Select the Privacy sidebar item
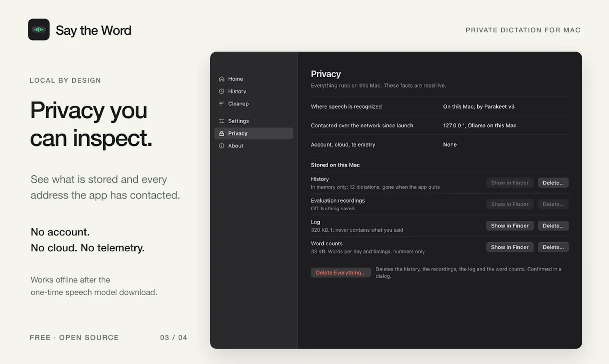 click(x=253, y=133)
